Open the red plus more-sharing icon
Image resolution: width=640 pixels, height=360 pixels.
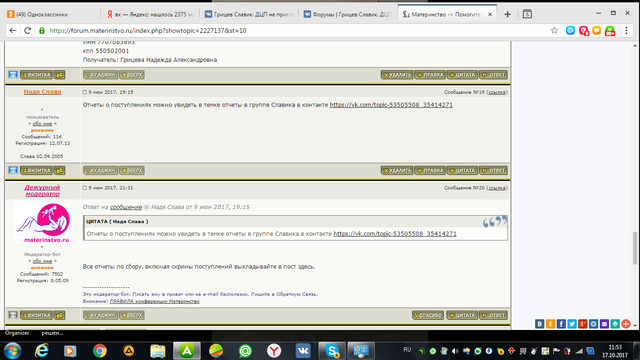626,324
